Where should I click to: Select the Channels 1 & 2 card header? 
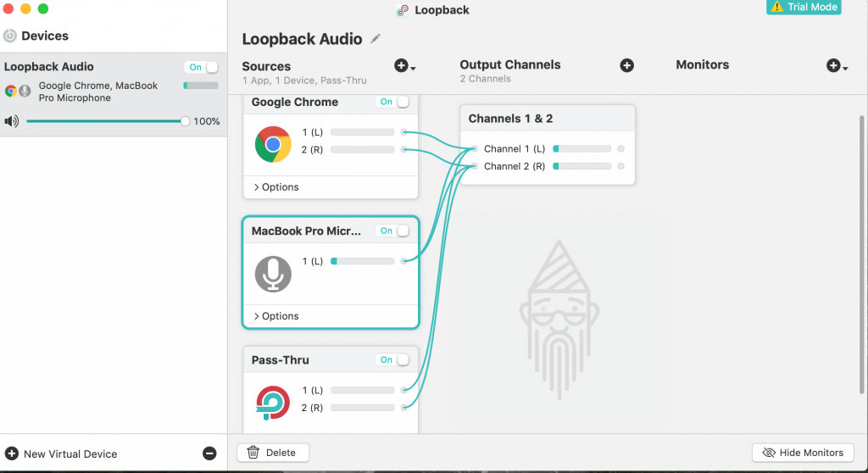548,119
